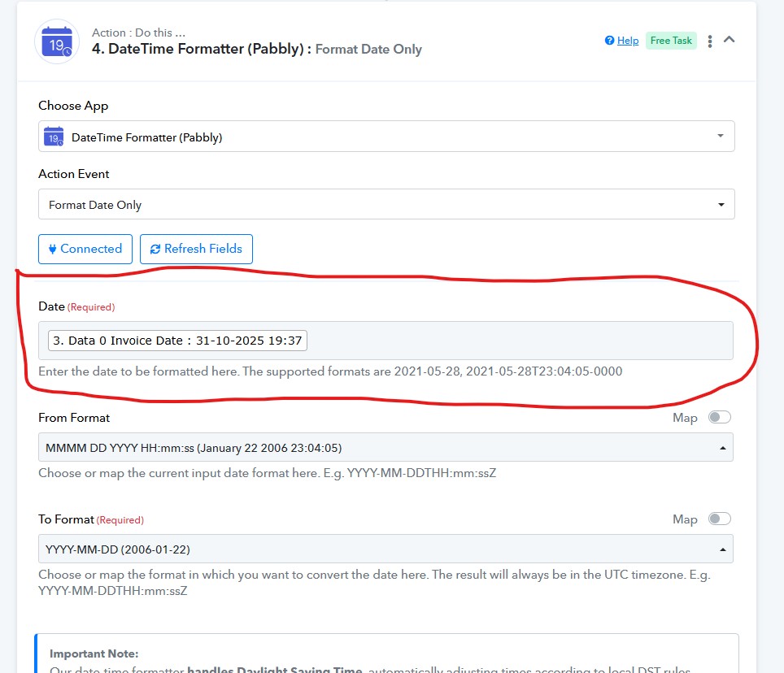Click the refresh icon on Refresh Fields
Screen dimensions: 784x673
(x=155, y=249)
